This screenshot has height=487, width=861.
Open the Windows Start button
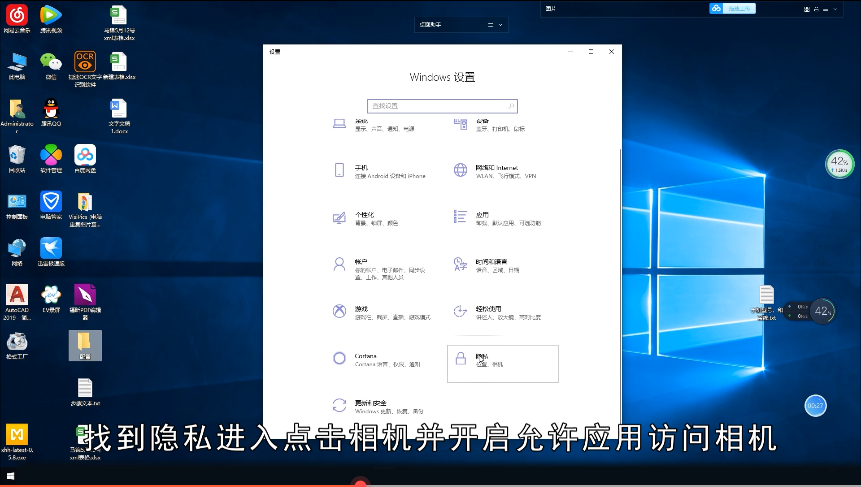[x=10, y=477]
